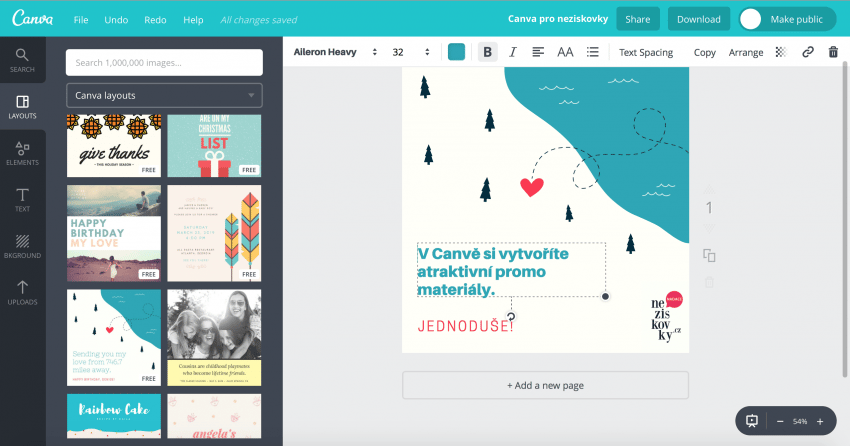This screenshot has height=446, width=850.
Task: Select the Christmas List layout thumbnail
Action: (214, 146)
